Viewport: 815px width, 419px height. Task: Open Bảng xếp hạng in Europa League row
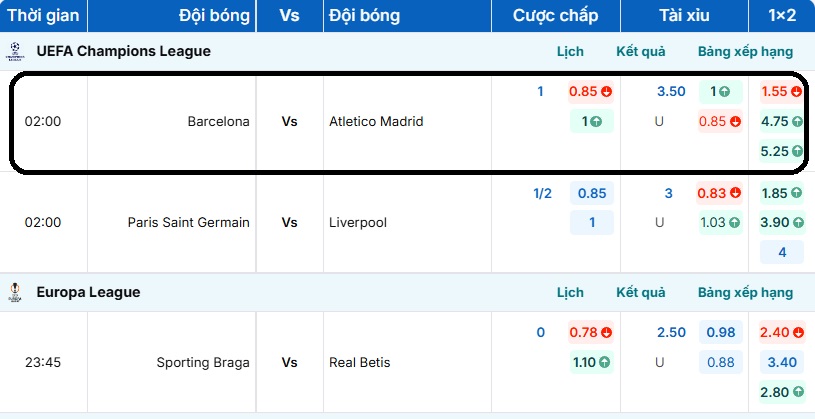click(x=745, y=293)
